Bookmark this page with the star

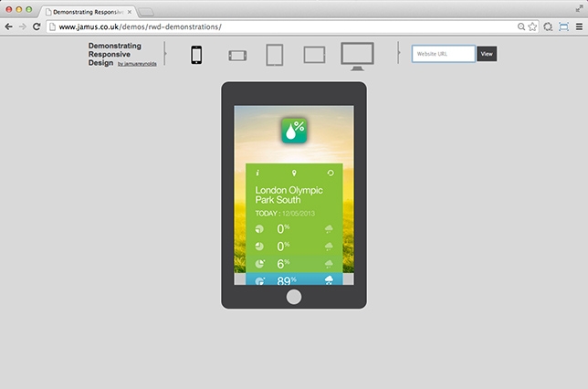click(x=532, y=26)
